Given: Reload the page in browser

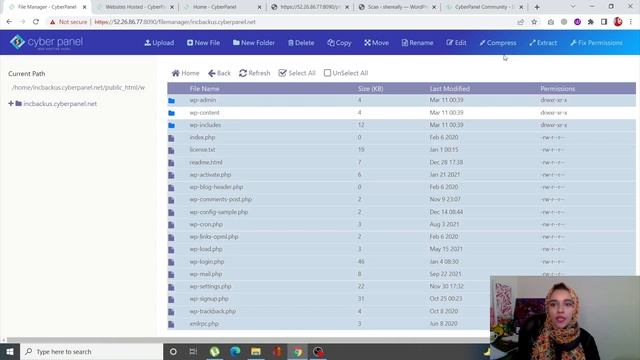Looking at the screenshot, I should coord(36,22).
